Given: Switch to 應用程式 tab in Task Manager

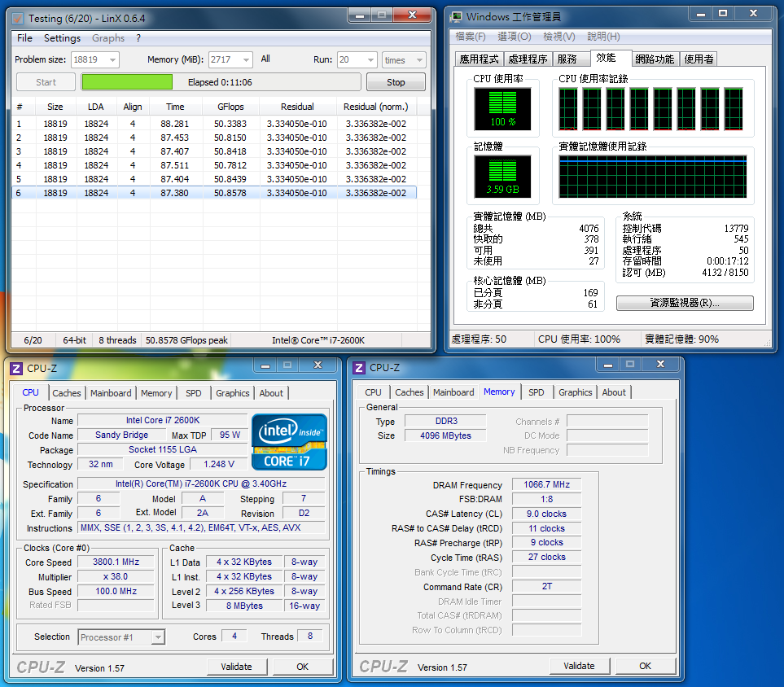Looking at the screenshot, I should pyautogui.click(x=479, y=59).
